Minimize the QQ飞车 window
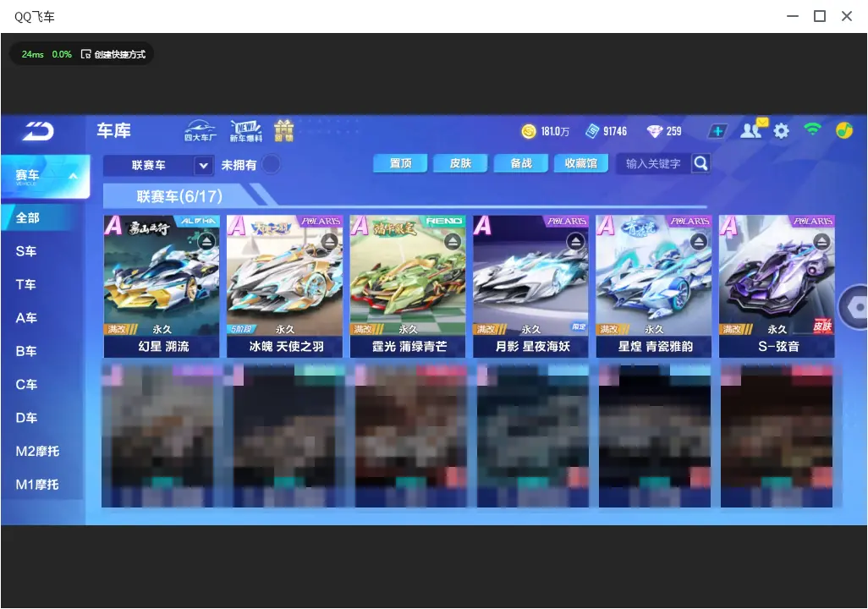This screenshot has width=868, height=609. pyautogui.click(x=793, y=16)
